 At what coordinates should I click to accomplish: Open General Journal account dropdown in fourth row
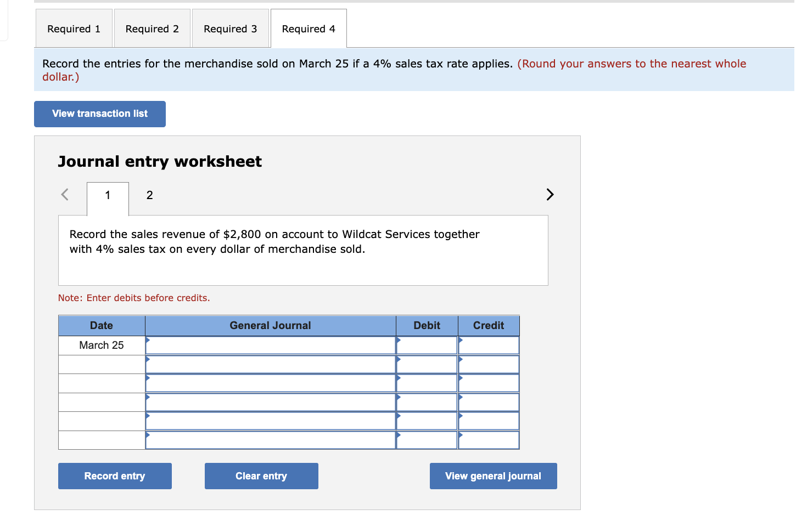(271, 403)
